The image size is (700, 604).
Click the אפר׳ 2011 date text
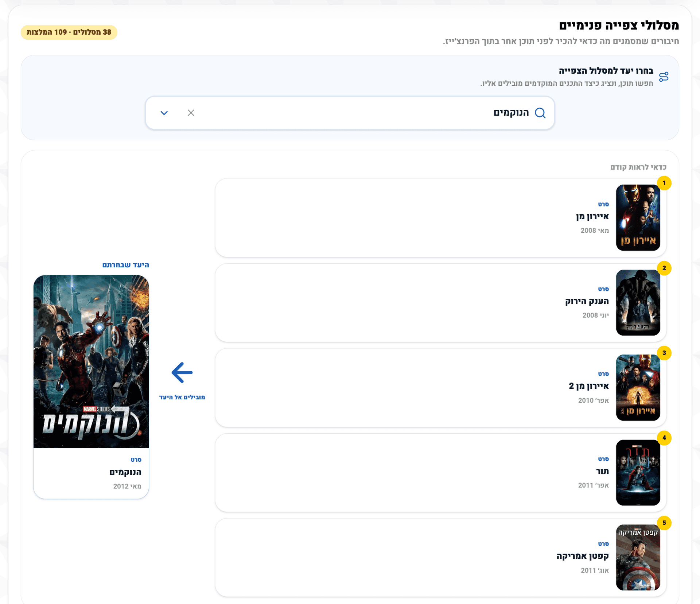click(x=594, y=485)
